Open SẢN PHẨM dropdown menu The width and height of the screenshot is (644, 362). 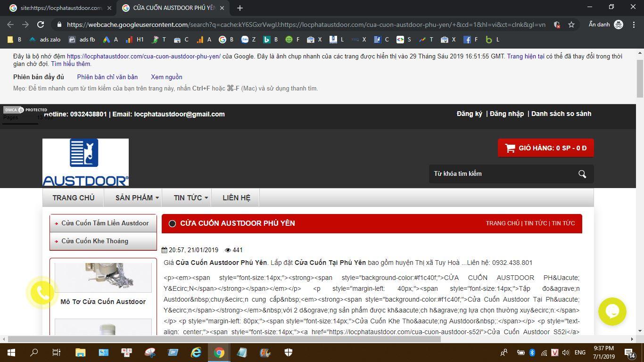point(137,197)
